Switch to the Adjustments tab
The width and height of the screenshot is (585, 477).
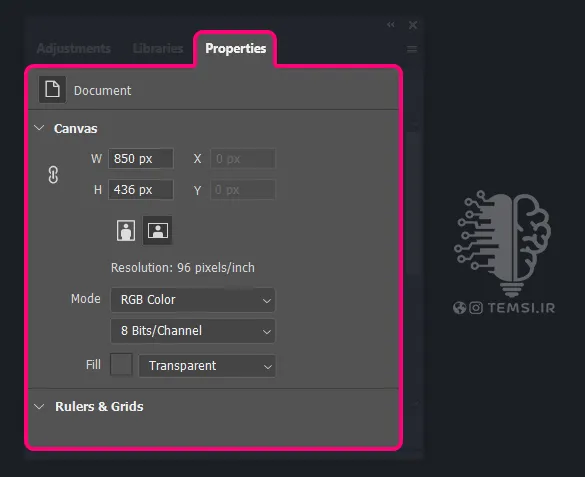pos(73,48)
